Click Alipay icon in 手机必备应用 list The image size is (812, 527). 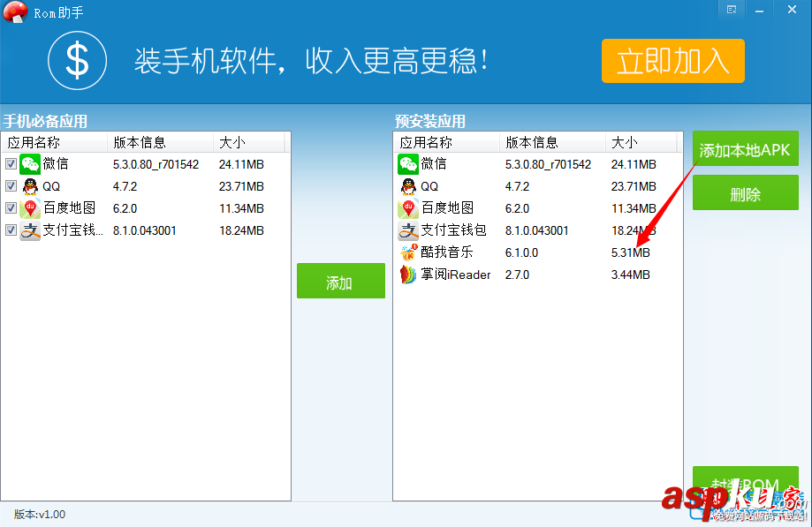point(30,230)
